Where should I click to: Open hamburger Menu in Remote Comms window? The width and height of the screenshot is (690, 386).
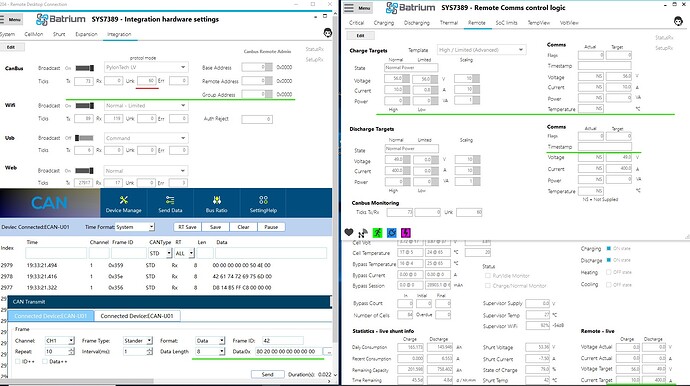(x=358, y=8)
